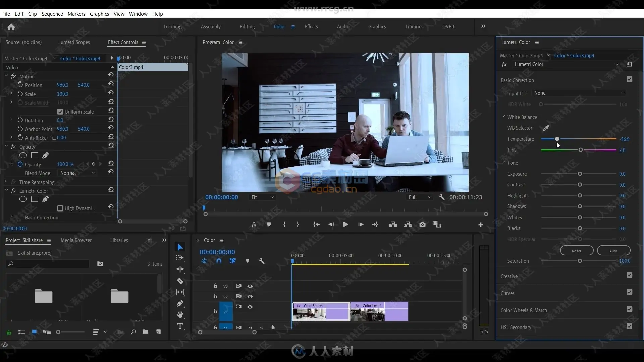Viewport: 644px width, 362px height.
Task: Pick the WB Selector eyedropper
Action: pyautogui.click(x=546, y=128)
